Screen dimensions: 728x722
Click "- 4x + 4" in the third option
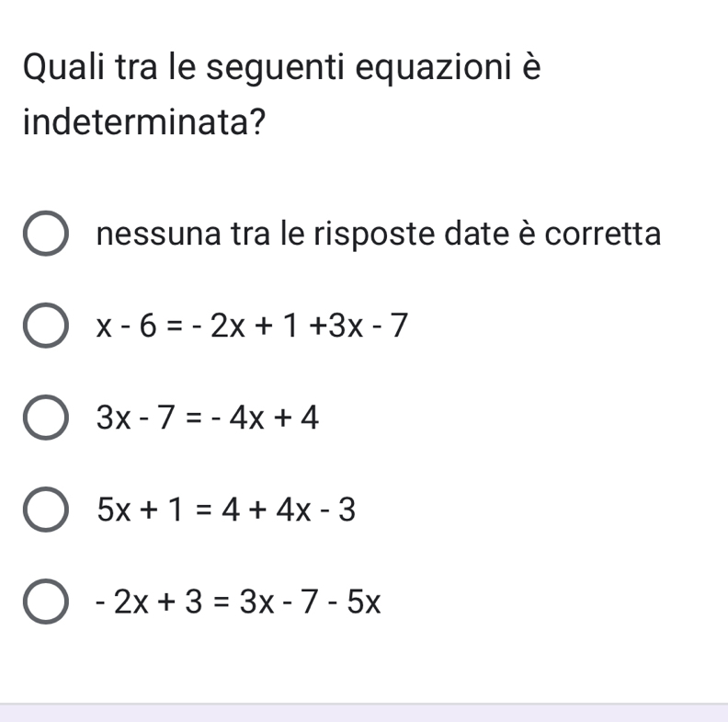(x=274, y=418)
